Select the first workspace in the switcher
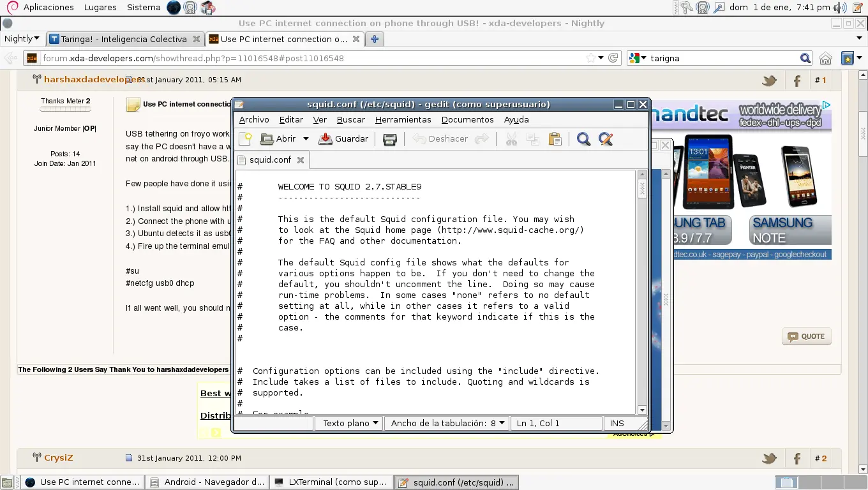Screen dimensions: 868x490 pyautogui.click(x=787, y=483)
